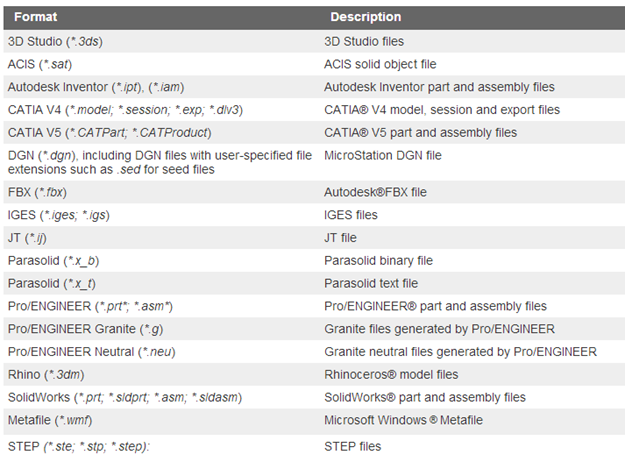The width and height of the screenshot is (625, 462).
Task: Select the CATIA V5 (*.CATPart; *.CATProduct) cell
Action: coord(109,132)
